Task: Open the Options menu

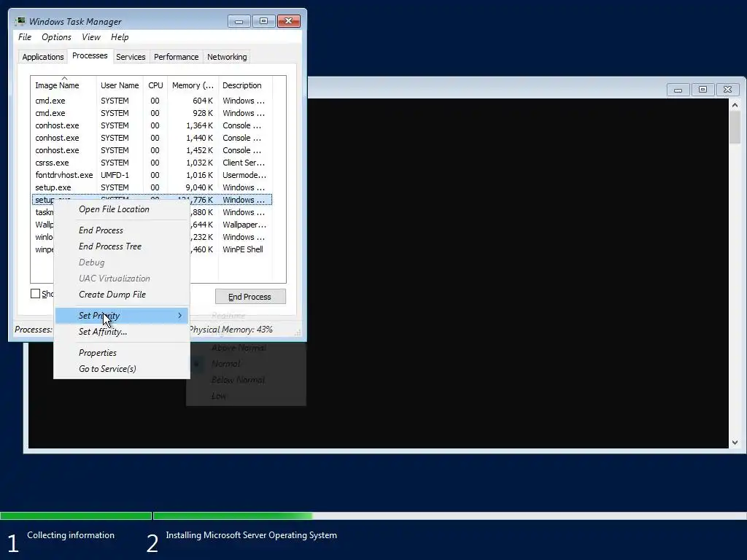Action: click(x=56, y=37)
